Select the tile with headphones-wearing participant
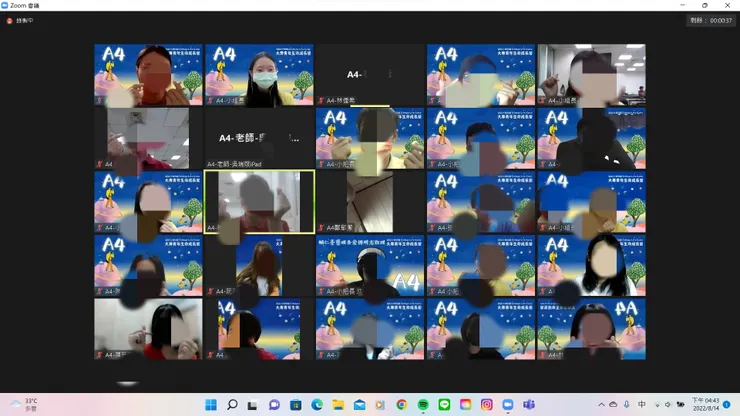The width and height of the screenshot is (740, 416). [x=370, y=265]
